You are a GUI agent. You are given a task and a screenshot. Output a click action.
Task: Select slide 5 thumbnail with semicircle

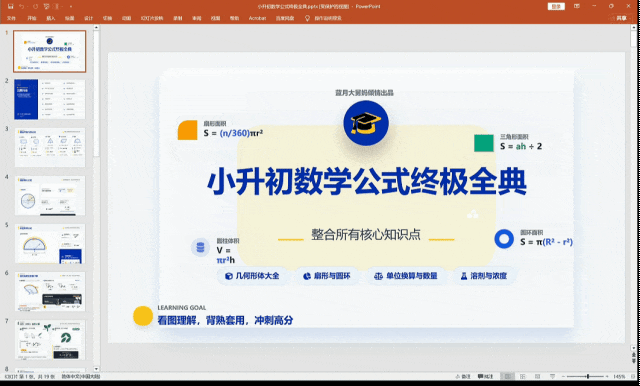[x=50, y=244]
